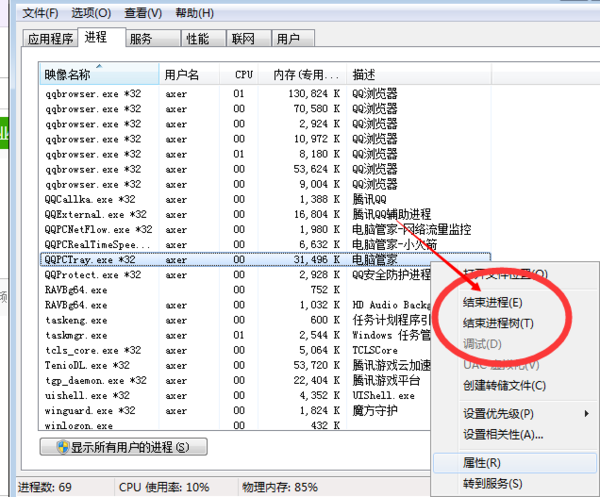This screenshot has height=497, width=600.
Task: Switch to the 应用程序 tab
Action: pos(50,38)
